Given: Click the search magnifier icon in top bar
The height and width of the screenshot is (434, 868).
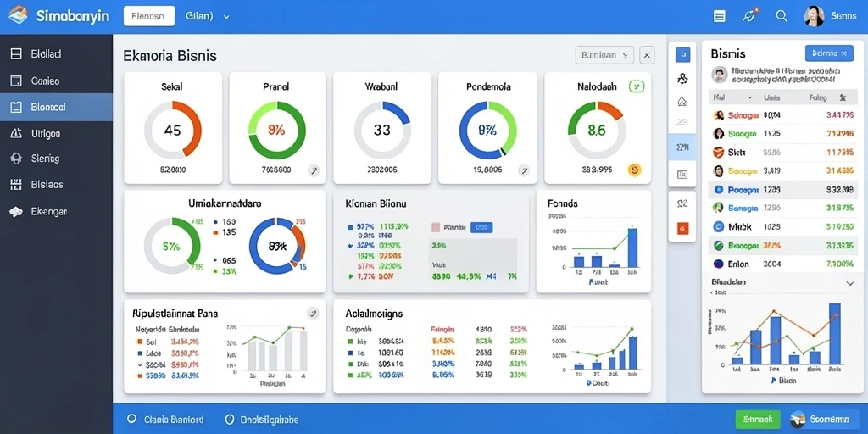Looking at the screenshot, I should tap(781, 16).
